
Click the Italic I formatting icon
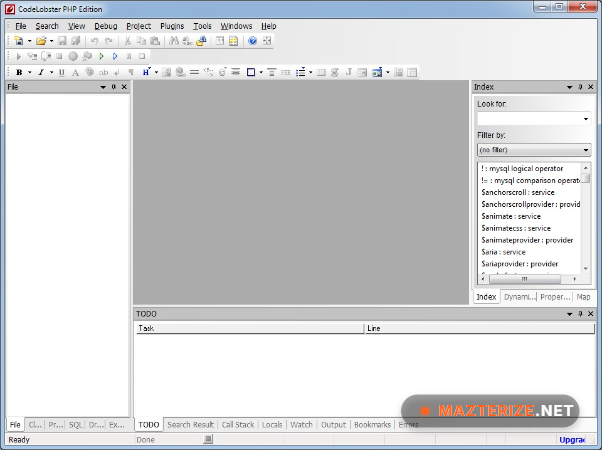tap(41, 72)
